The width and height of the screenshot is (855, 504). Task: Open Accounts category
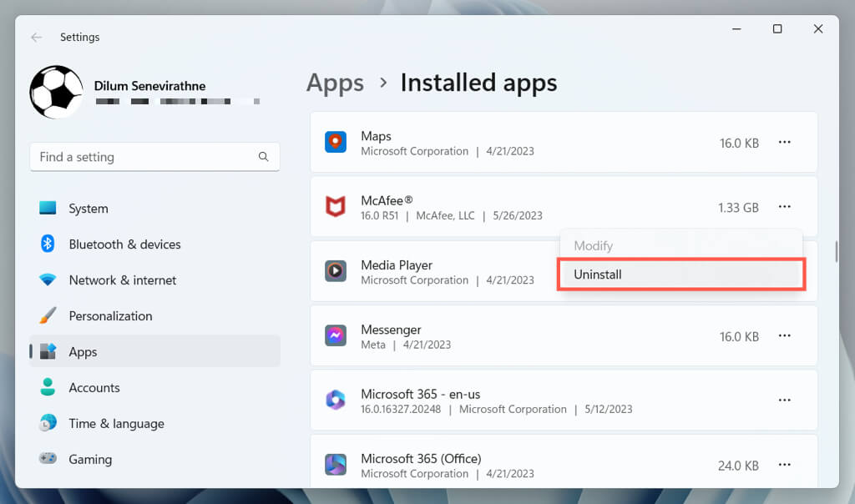tap(154, 387)
